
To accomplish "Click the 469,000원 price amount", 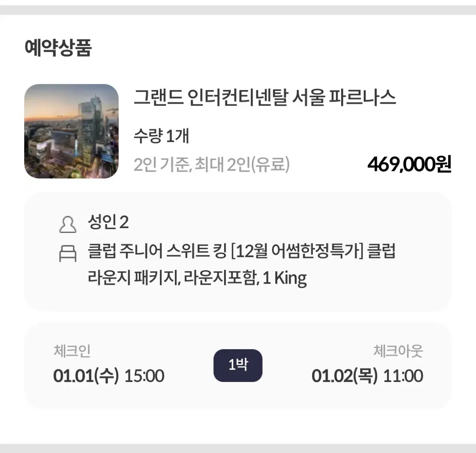I will (409, 164).
